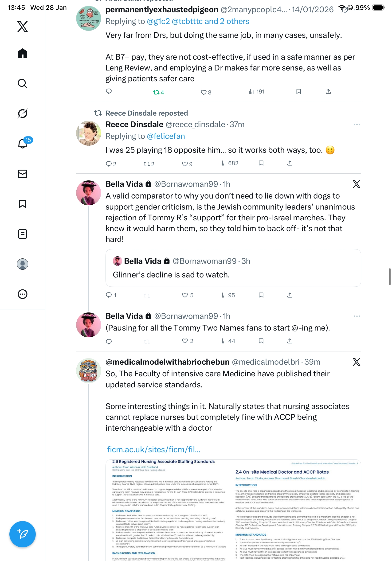The height and width of the screenshot is (561, 392).
Task: Open Lists icon in sidebar
Action: (23, 234)
